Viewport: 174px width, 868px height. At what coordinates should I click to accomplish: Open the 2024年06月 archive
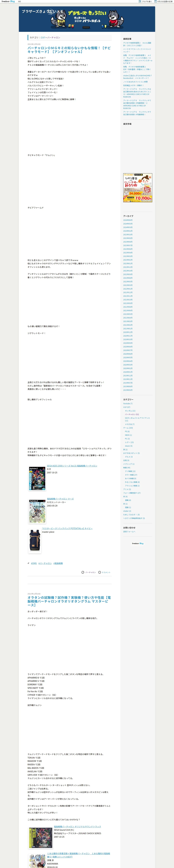[128, 220]
